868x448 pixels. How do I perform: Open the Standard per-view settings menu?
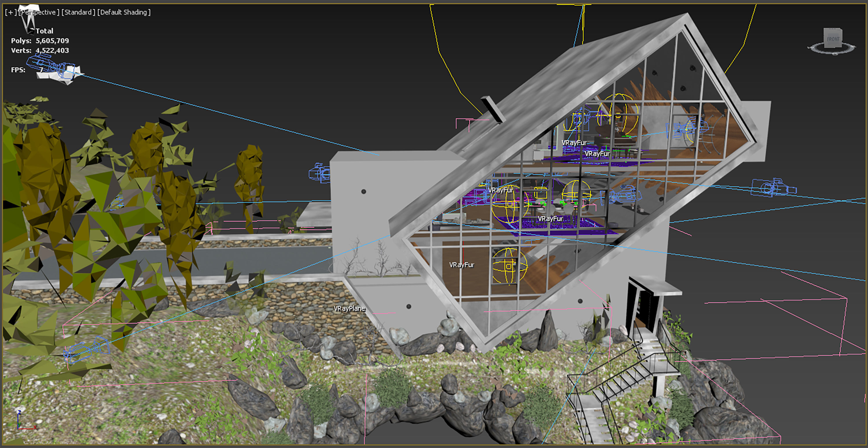78,12
